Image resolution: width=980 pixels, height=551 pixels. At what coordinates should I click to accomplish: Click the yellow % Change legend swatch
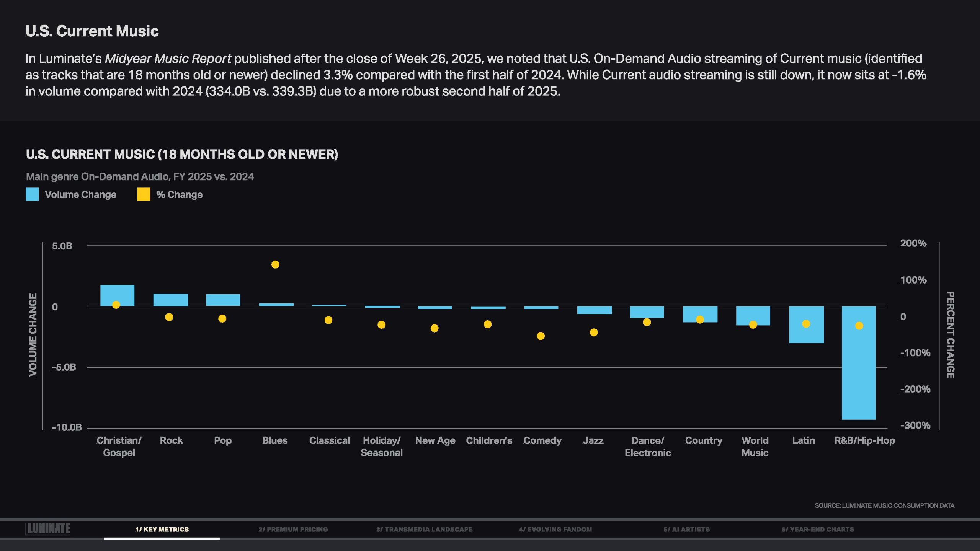pyautogui.click(x=144, y=194)
